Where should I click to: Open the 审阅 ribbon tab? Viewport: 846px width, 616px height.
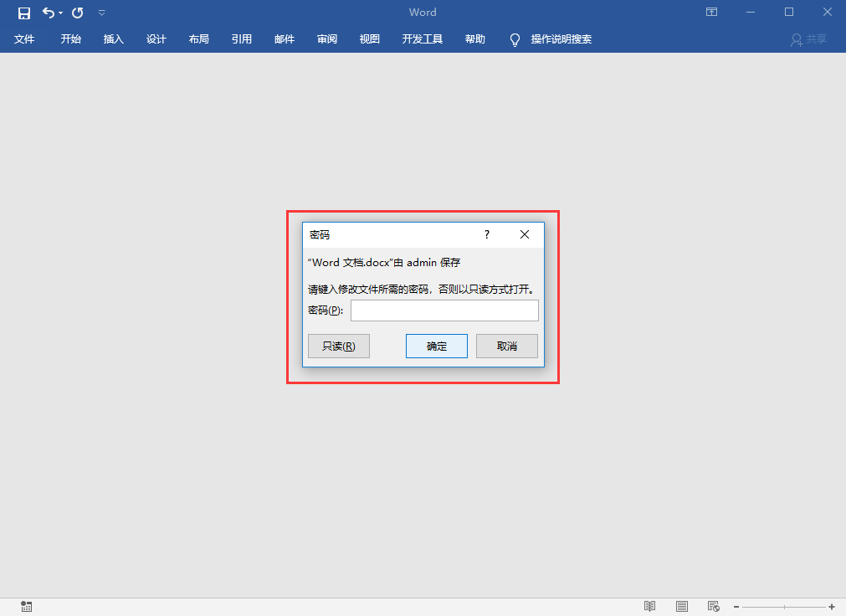click(327, 38)
